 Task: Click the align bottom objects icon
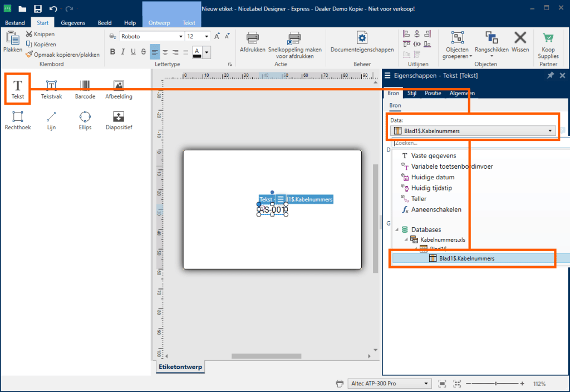(427, 44)
